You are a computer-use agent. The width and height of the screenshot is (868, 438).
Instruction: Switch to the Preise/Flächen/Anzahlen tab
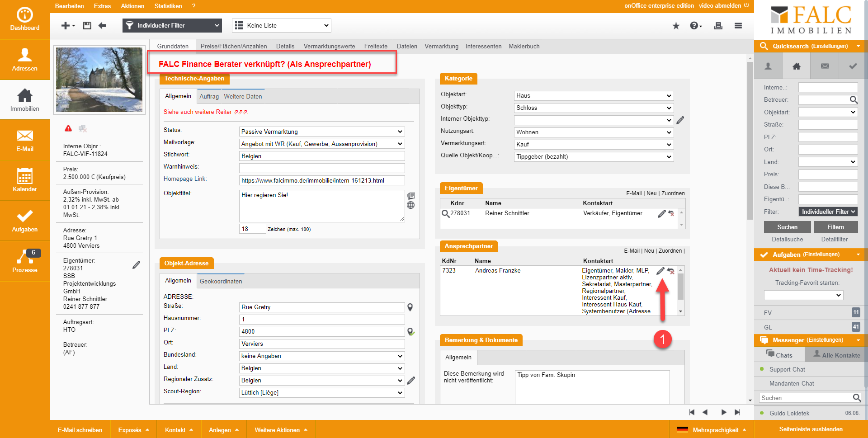click(234, 46)
